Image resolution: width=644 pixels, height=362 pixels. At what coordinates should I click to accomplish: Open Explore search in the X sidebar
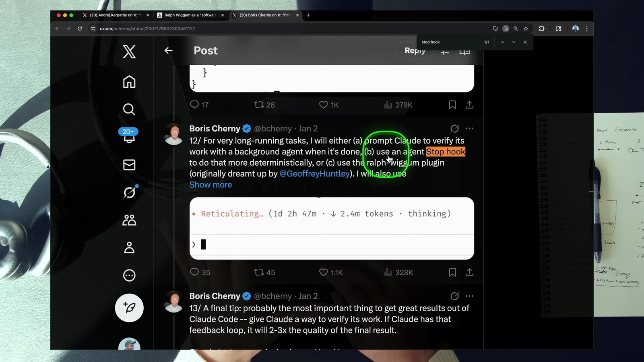tap(129, 109)
